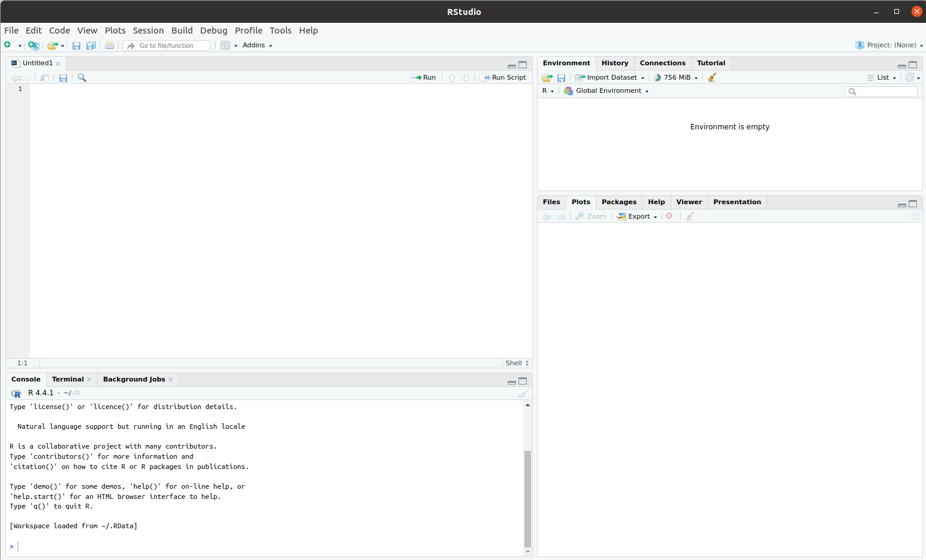Click the New File icon in main toolbar

8,45
